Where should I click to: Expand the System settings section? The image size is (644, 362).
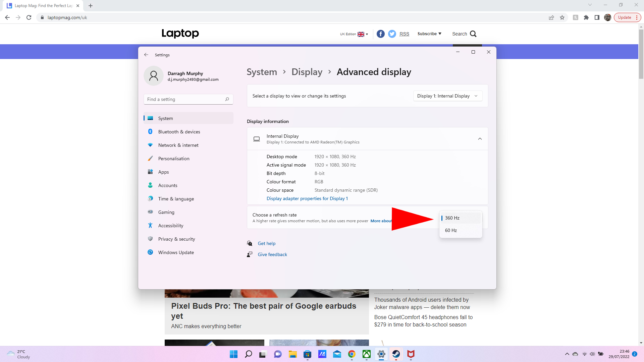coord(165,118)
